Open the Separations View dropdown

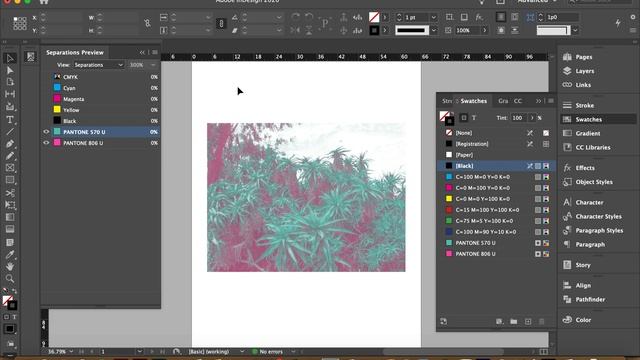(x=98, y=65)
